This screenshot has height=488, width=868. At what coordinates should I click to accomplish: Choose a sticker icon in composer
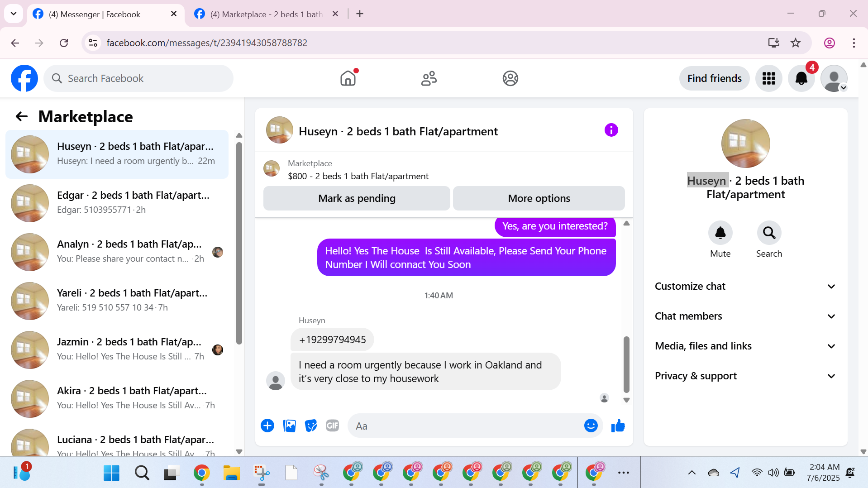click(311, 426)
